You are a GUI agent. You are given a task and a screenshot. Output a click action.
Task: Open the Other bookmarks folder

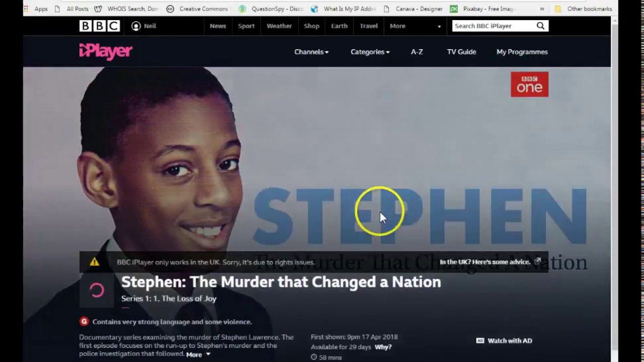pyautogui.click(x=583, y=9)
